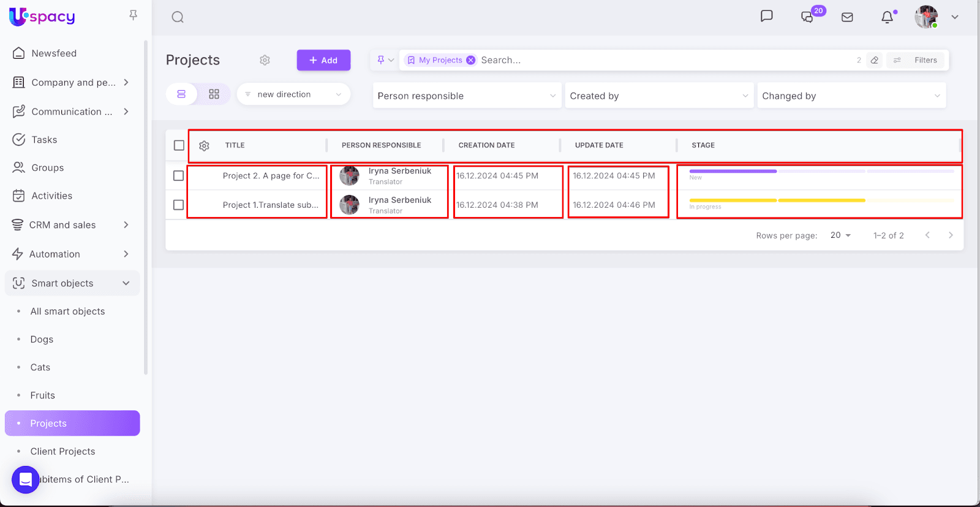Image resolution: width=980 pixels, height=507 pixels.
Task: Open the notifications bell icon
Action: tap(887, 17)
